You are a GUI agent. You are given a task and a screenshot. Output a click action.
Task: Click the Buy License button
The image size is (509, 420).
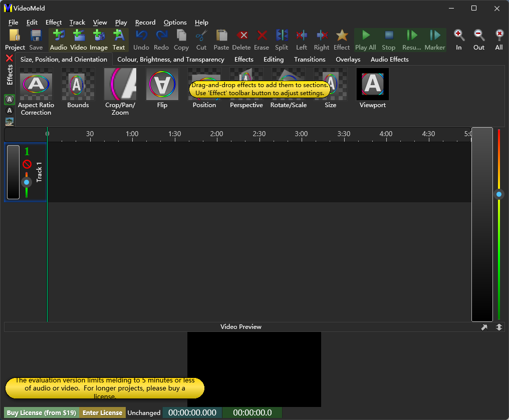[42, 413]
